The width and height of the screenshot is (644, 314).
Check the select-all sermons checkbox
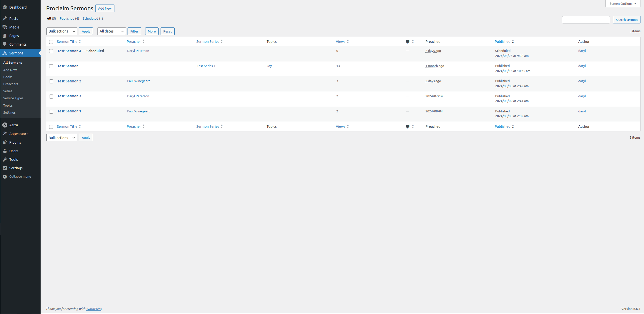coord(51,42)
